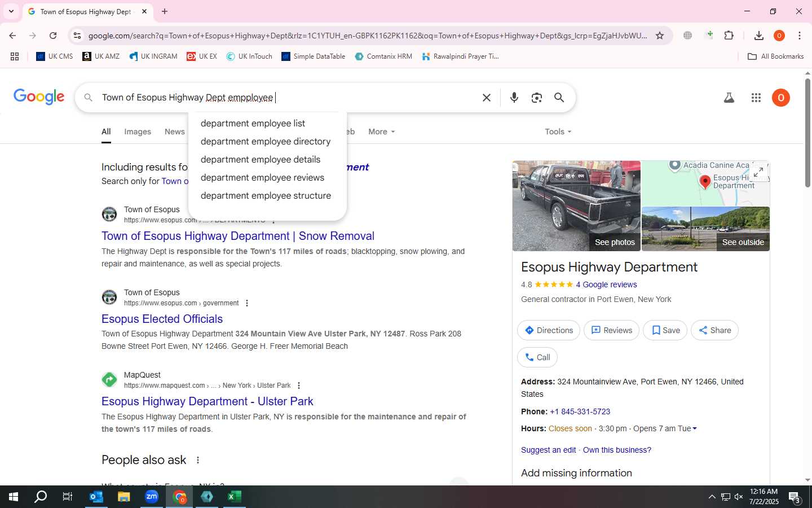Viewport: 812px width, 508px height.
Task: Open the Zoom app from taskbar
Action: (152, 497)
